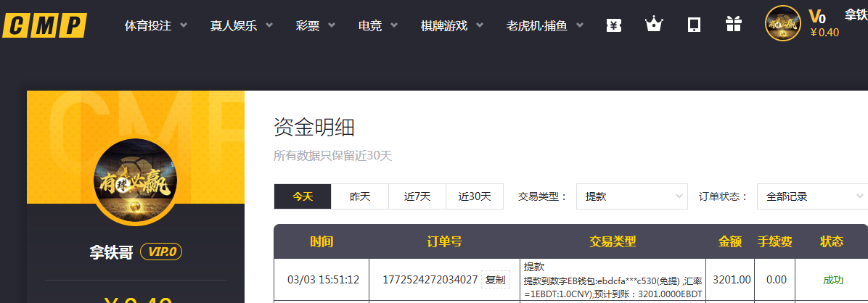The width and height of the screenshot is (868, 303).
Task: Click the amount 3201.00 cell
Action: pos(732,280)
